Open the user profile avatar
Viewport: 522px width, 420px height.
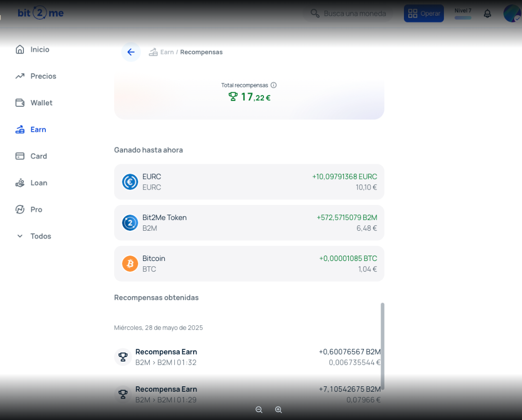tap(512, 13)
